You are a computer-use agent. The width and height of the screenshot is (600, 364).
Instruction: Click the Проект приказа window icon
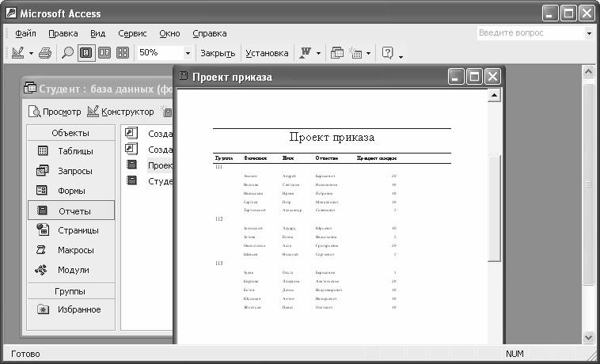[184, 76]
